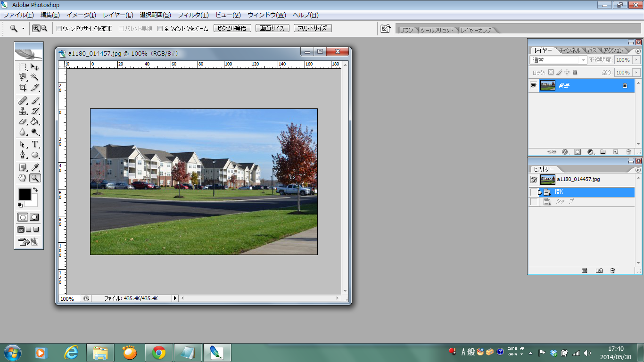Click the trash icon in the Layers panel

click(628, 152)
